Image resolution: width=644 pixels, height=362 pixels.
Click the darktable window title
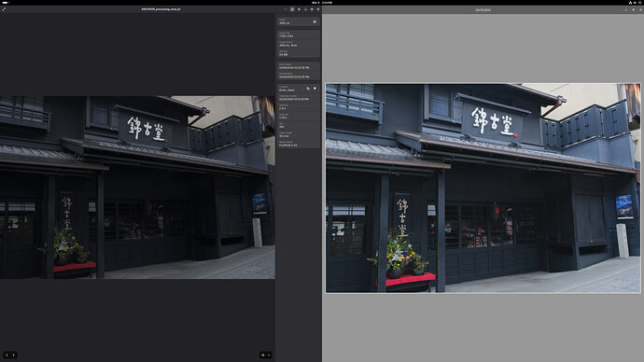483,9
